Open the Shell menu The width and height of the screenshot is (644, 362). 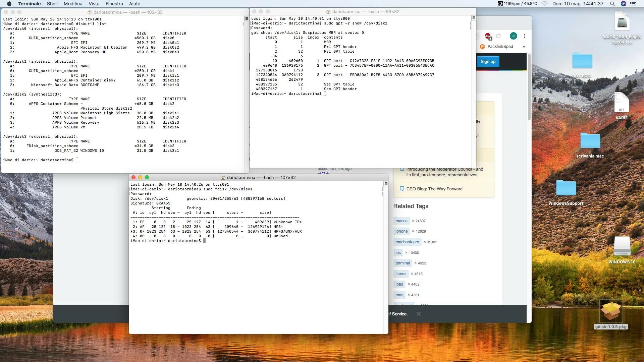coord(52,4)
